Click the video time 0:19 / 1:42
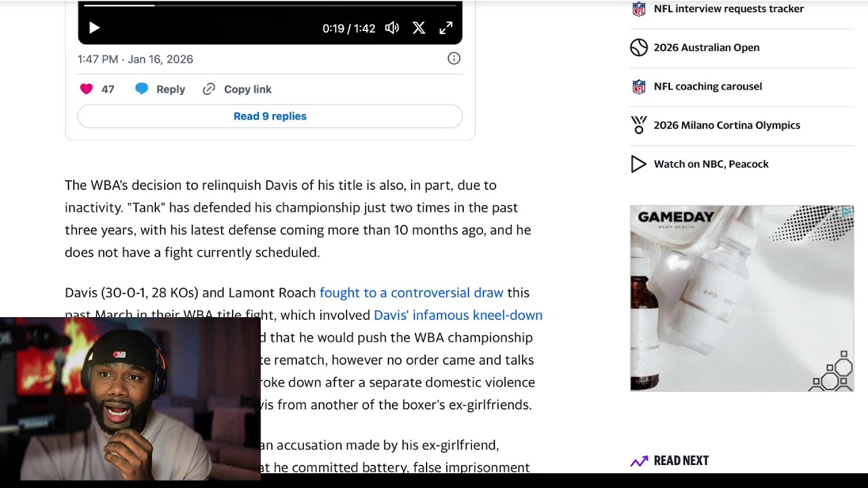 (x=349, y=28)
